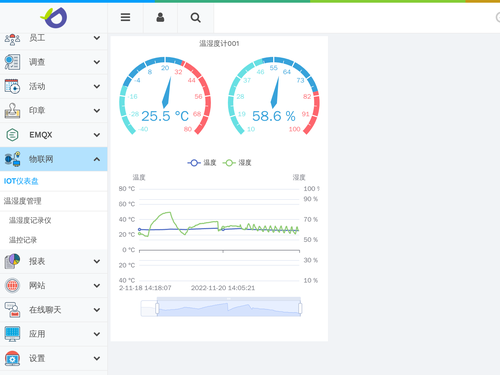This screenshot has width=500, height=375.
Task: Click the 设置 gear icon
Action: coord(12,358)
